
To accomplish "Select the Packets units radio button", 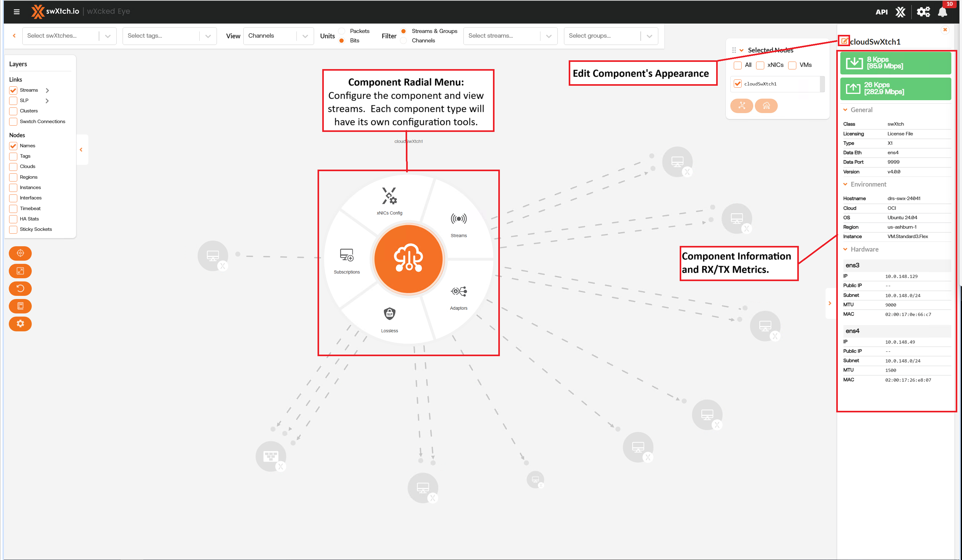I will point(342,31).
